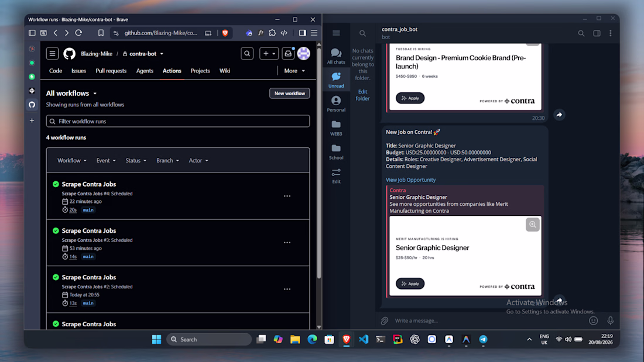This screenshot has height=362, width=644.
Task: Open the Agents tab
Action: [x=145, y=71]
